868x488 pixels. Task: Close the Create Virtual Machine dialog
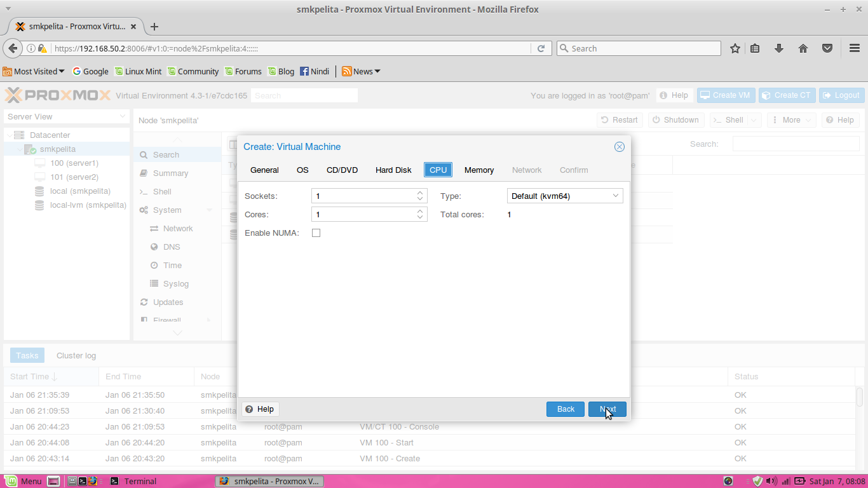(x=620, y=147)
